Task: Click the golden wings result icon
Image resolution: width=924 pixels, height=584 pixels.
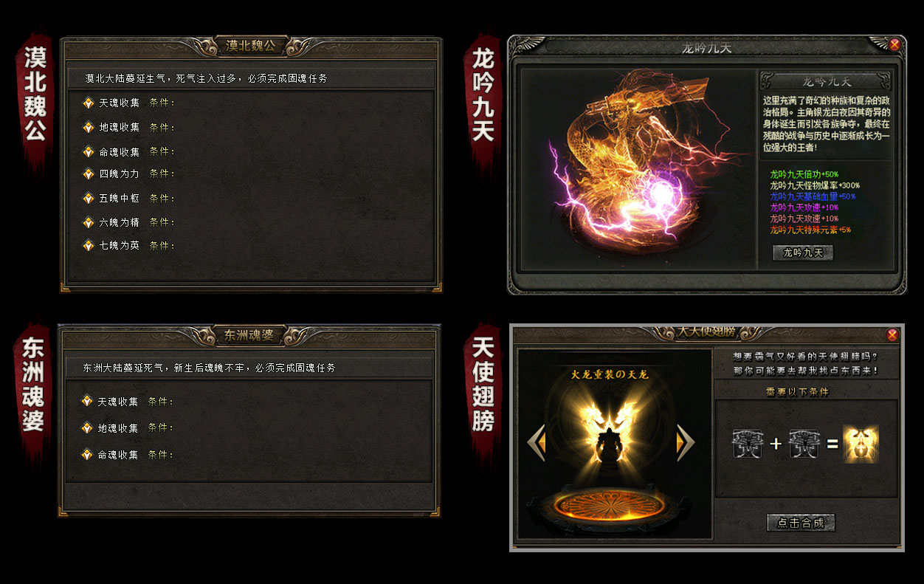Action: [x=861, y=444]
